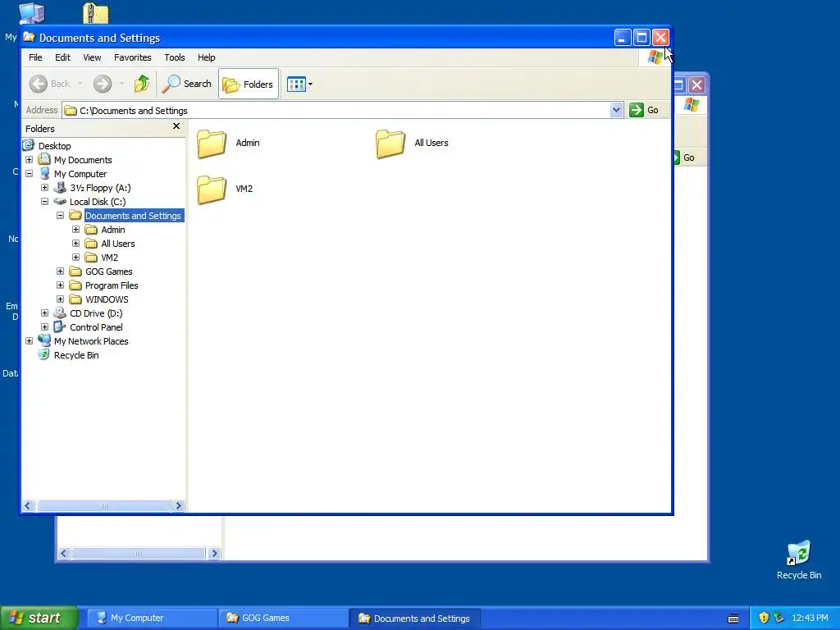840x630 pixels.
Task: Open the Help menu
Action: [x=206, y=57]
